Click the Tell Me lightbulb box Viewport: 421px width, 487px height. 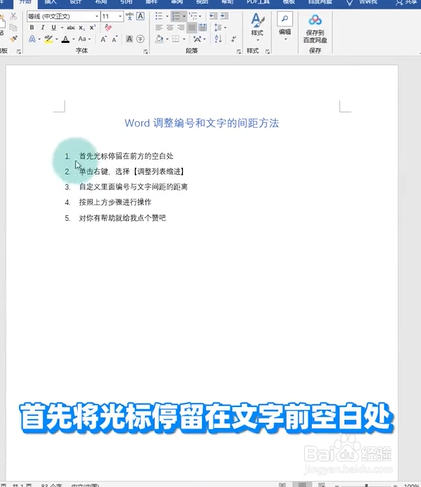[x=363, y=2]
